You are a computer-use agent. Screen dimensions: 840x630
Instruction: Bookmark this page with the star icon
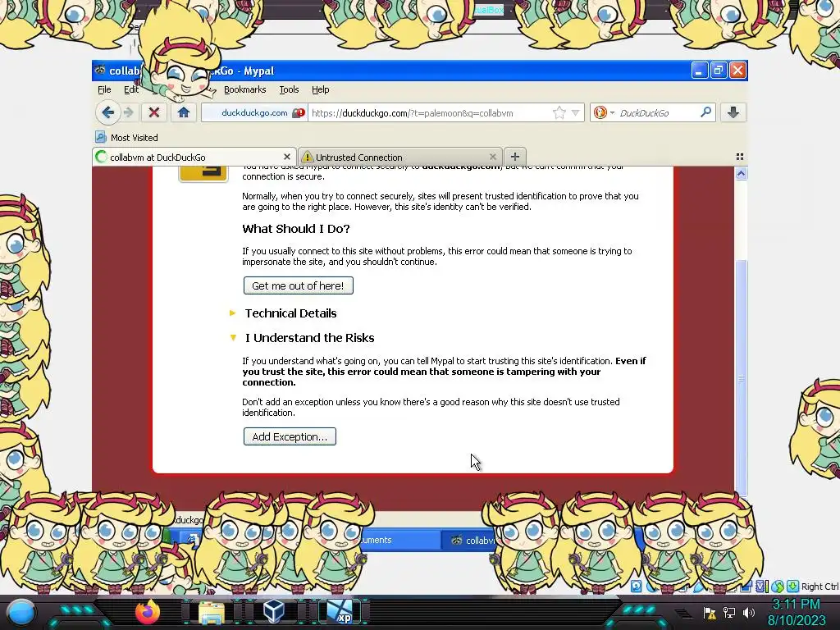[x=559, y=112]
